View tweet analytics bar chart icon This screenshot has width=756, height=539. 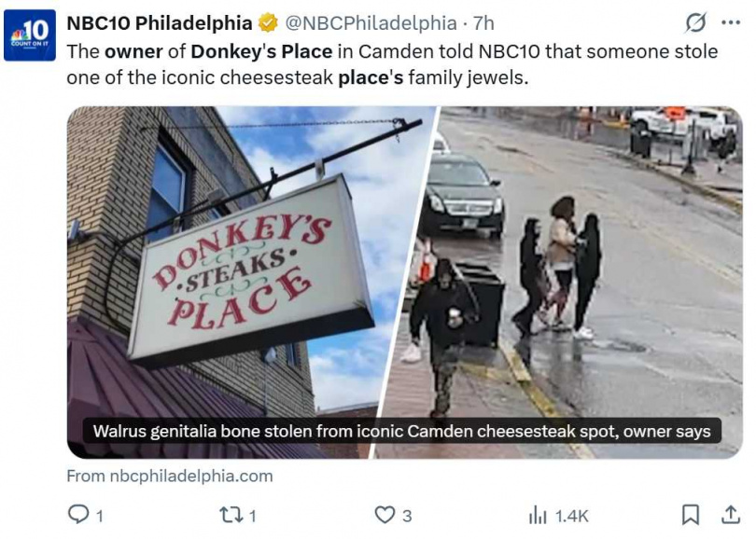pos(538,515)
